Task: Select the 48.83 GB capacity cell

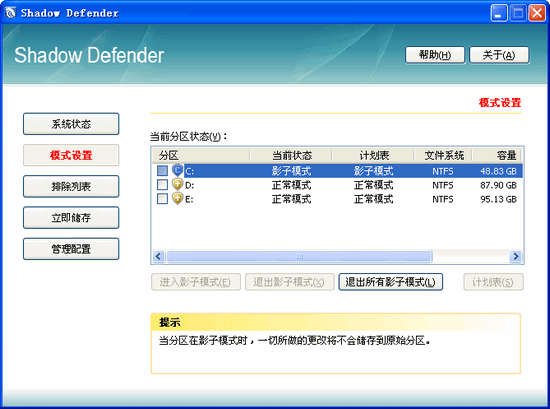Action: tap(498, 171)
